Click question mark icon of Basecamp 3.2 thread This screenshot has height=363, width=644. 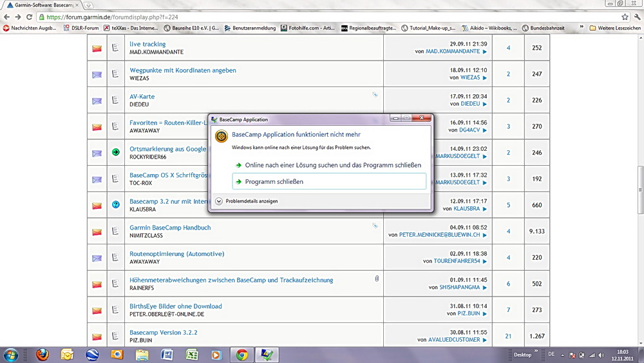tap(116, 204)
